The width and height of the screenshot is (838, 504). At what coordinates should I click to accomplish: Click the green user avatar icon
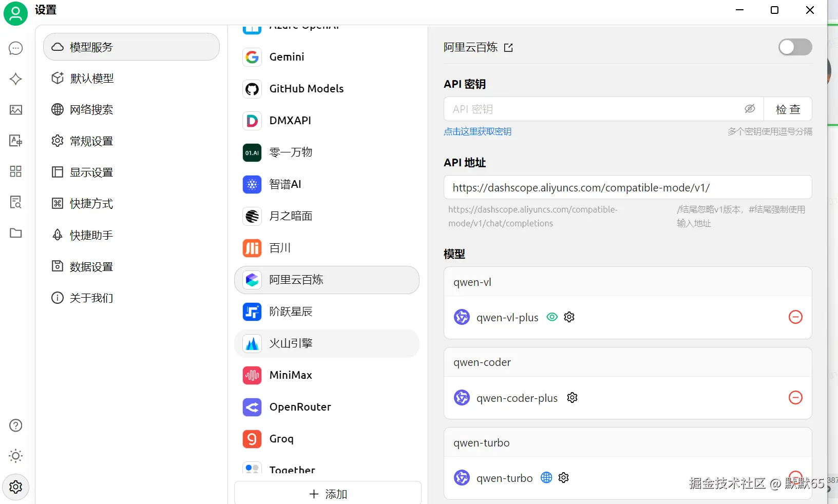click(15, 13)
